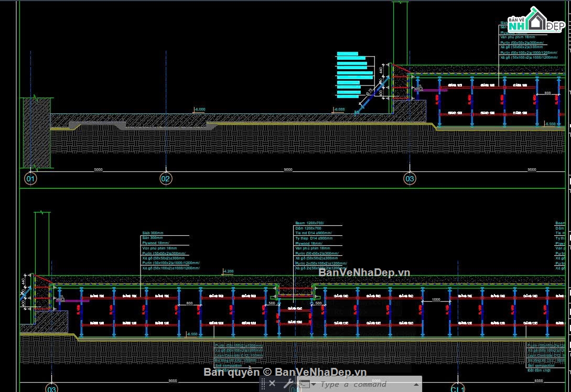Grab the command line drag handle
This screenshot has height=392, width=571.
coord(263,384)
